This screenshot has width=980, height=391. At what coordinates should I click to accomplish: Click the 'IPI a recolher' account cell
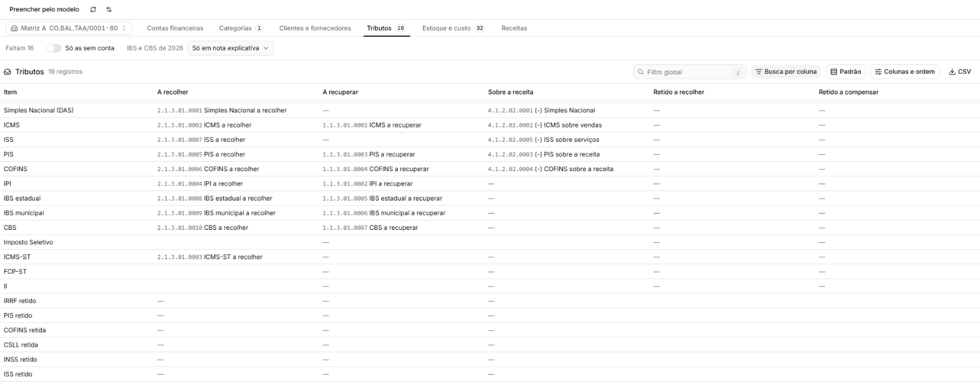[200, 184]
